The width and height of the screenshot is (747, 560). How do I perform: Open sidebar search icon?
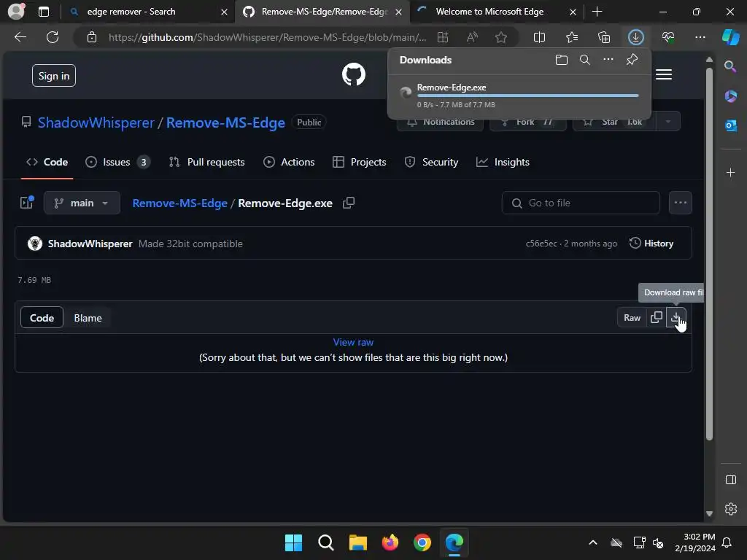(730, 66)
